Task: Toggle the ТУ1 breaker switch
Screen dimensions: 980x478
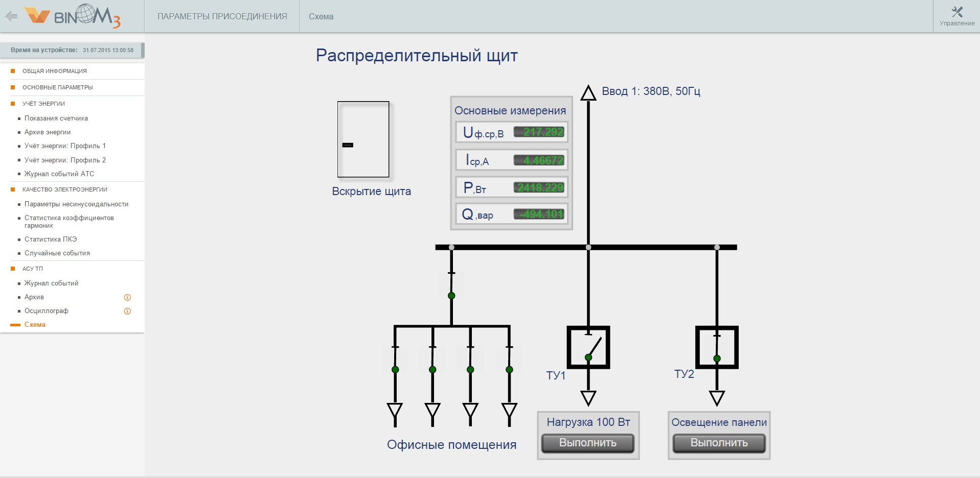Action: pyautogui.click(x=588, y=347)
